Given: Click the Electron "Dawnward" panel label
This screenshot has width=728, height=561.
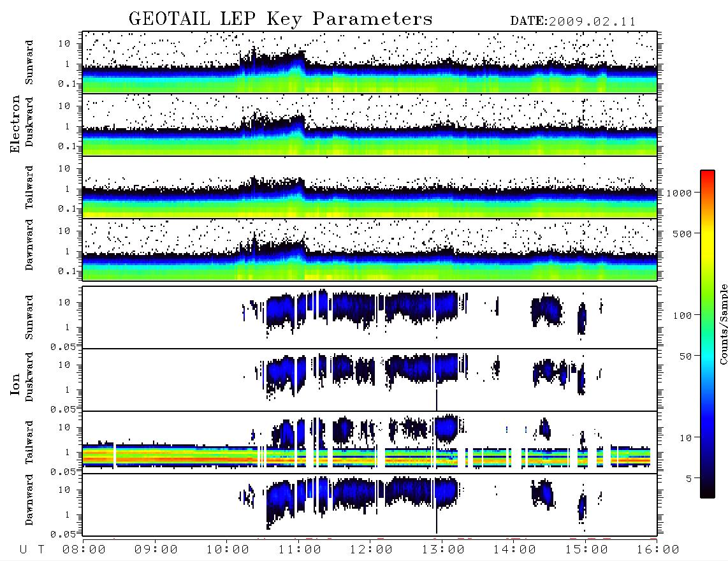Looking at the screenshot, I should [29, 245].
